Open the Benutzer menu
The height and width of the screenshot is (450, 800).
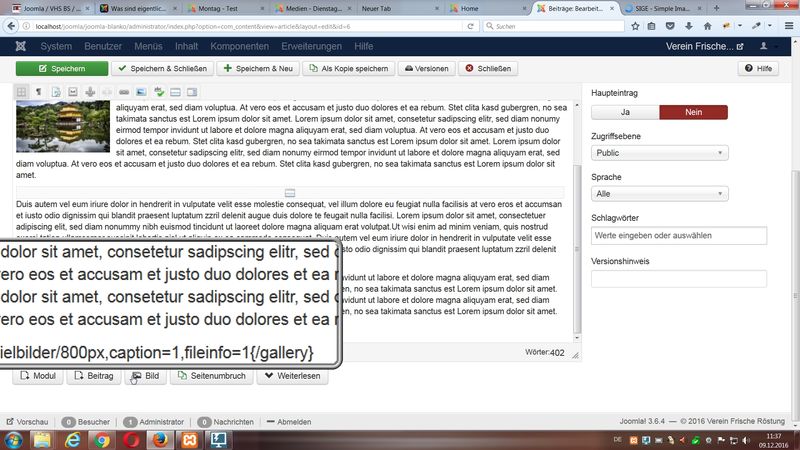tap(103, 46)
